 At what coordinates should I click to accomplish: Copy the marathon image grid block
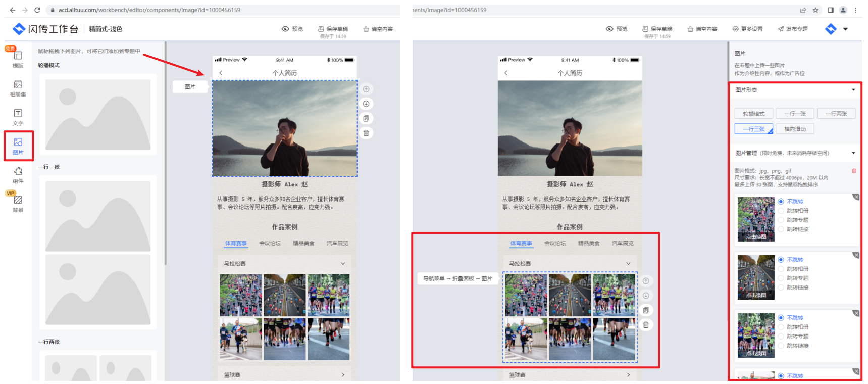[646, 310]
